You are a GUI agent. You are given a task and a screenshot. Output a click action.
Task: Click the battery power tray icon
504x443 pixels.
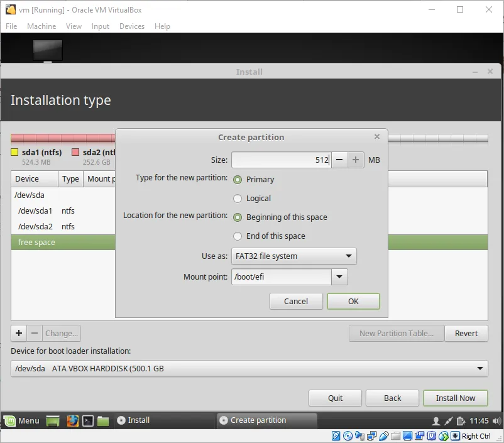click(x=461, y=421)
